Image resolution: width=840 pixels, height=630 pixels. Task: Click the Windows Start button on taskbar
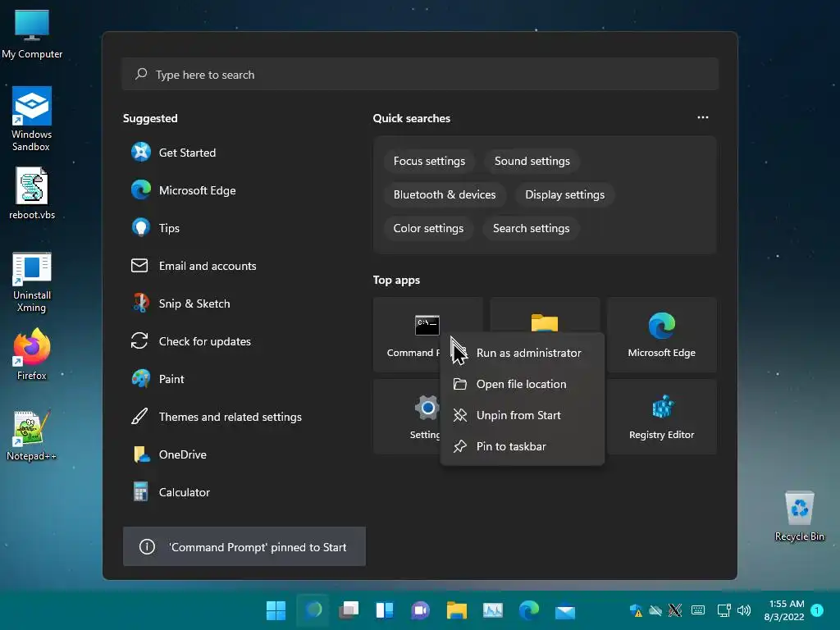point(276,610)
